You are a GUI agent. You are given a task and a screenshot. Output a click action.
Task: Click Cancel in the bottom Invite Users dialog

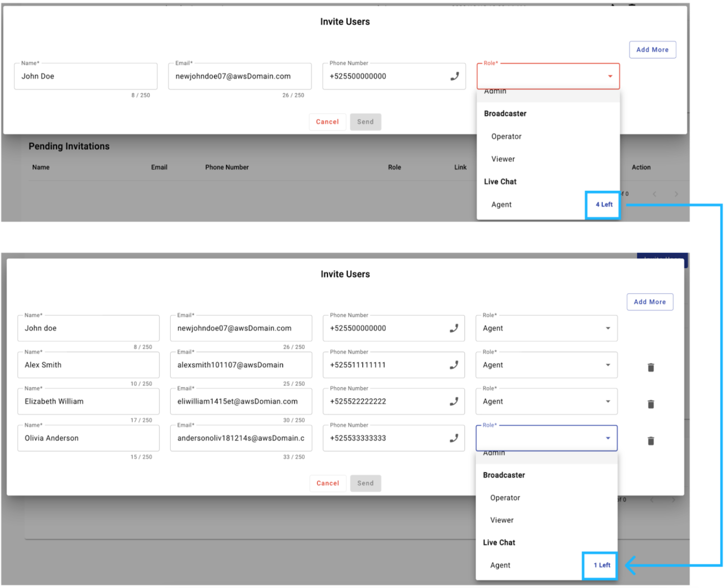point(327,483)
